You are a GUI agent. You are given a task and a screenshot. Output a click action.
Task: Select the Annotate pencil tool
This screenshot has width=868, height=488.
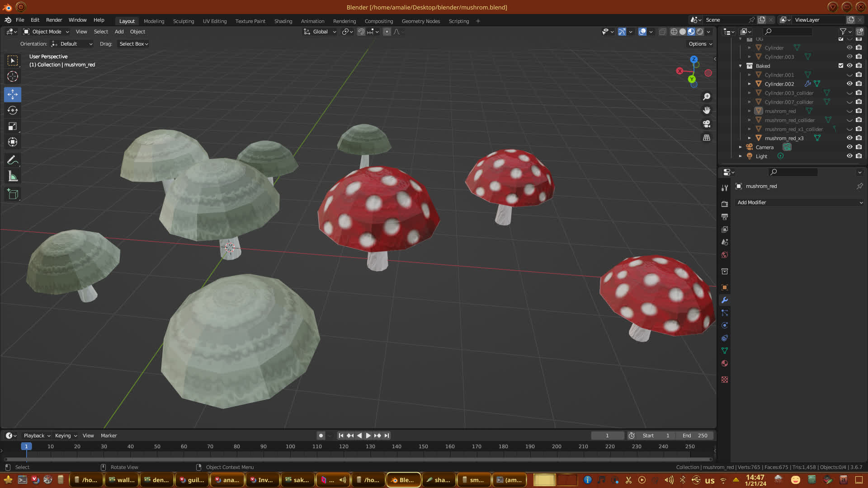tap(13, 160)
